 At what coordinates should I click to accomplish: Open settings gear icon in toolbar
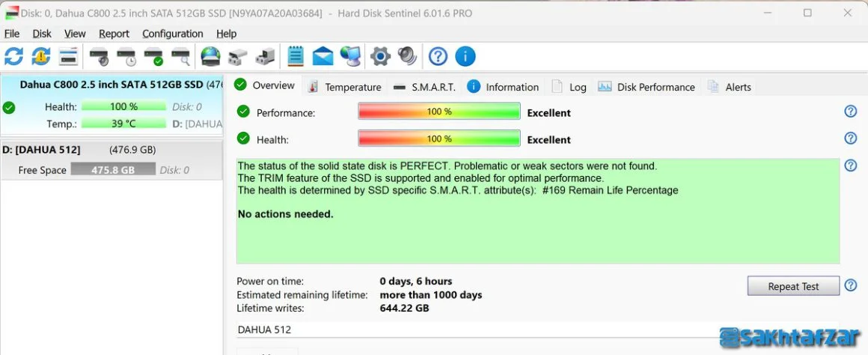(x=380, y=56)
